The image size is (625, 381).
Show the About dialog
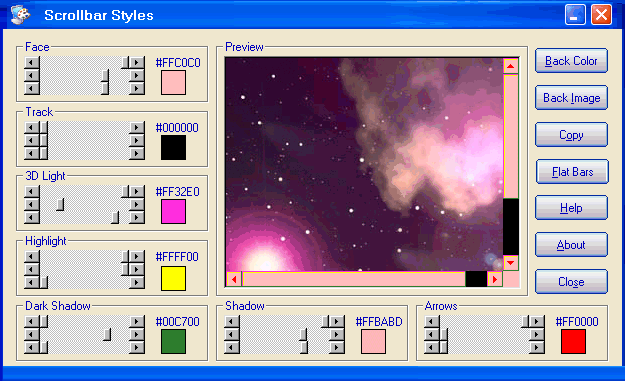click(571, 245)
